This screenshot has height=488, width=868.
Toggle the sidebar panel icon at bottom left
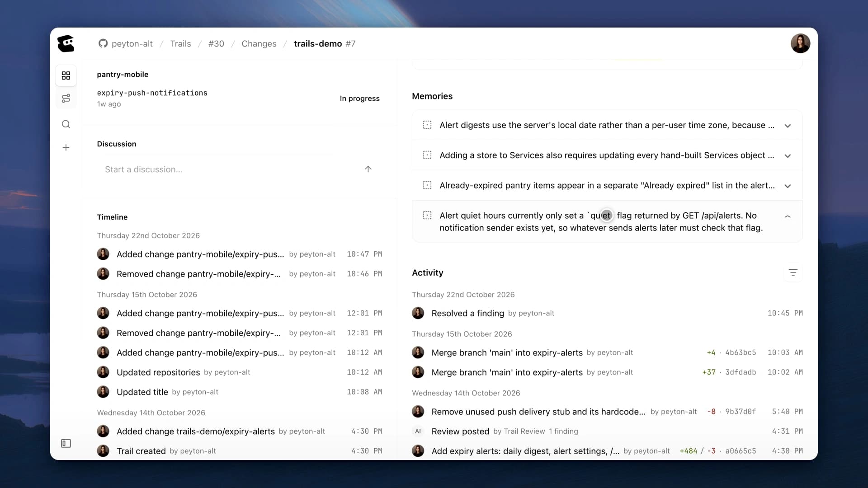66,443
